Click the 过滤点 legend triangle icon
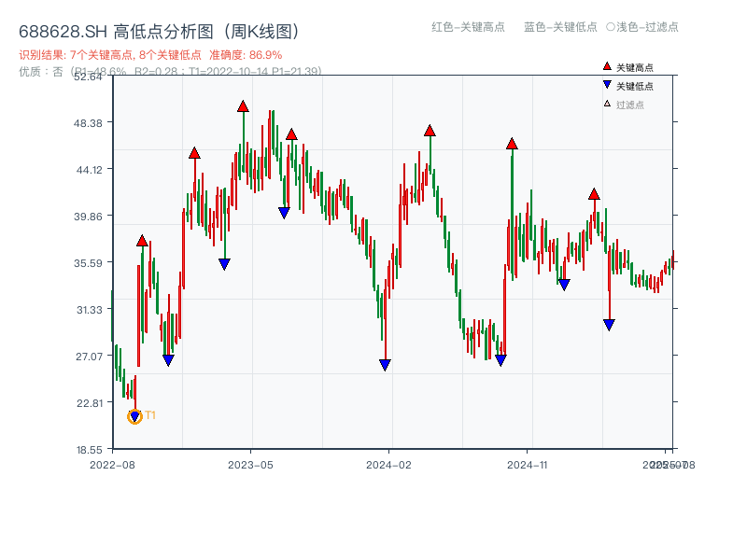This screenshot has width=747, height=560. (605, 101)
